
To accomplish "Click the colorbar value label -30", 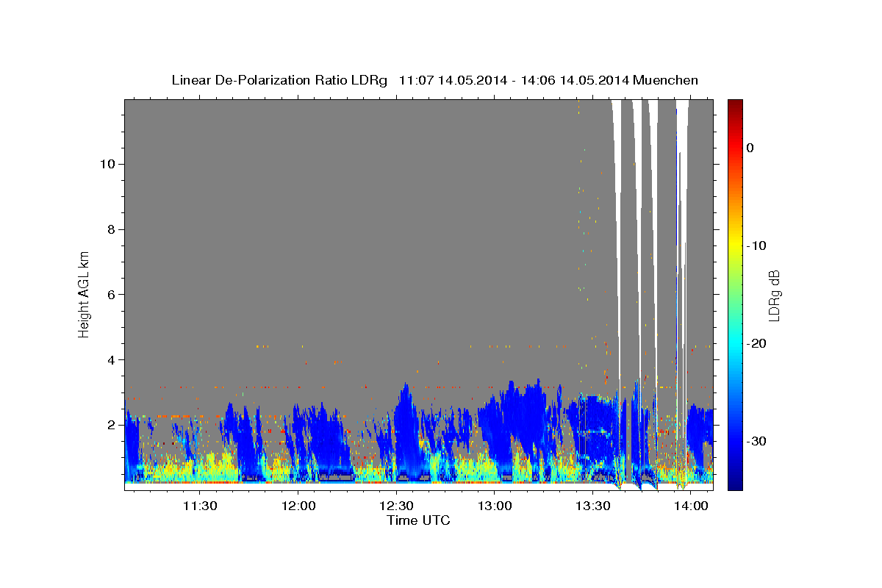I will pos(756,441).
